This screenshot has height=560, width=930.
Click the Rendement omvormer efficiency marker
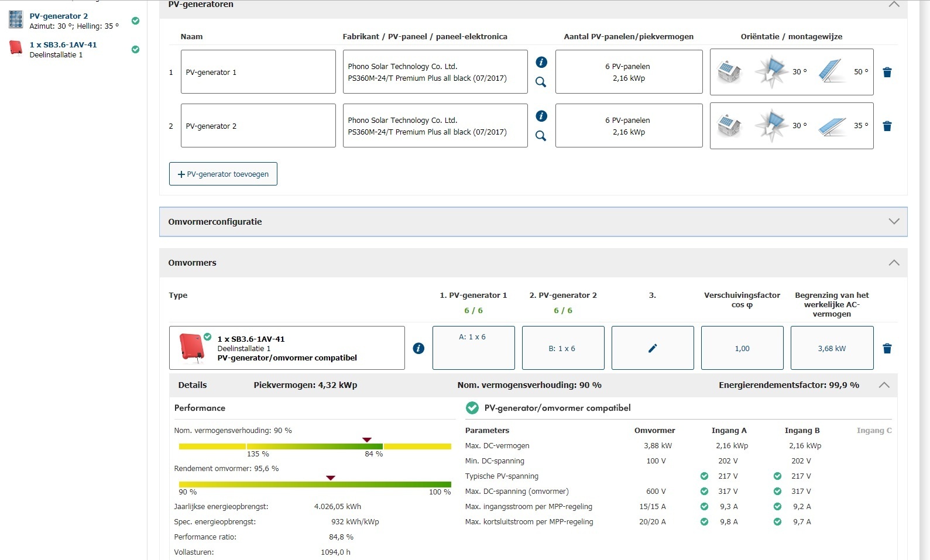coord(331,478)
